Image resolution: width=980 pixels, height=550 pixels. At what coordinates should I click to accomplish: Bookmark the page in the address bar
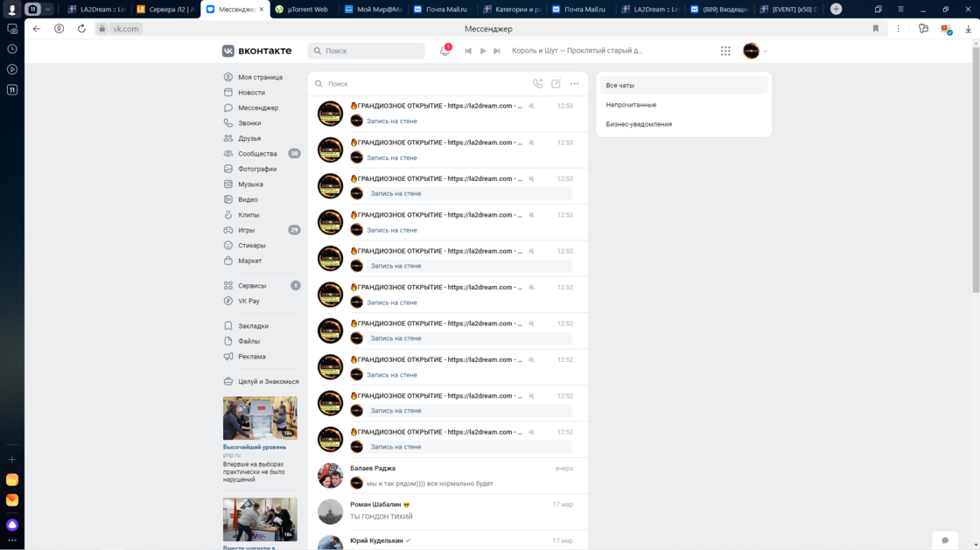[x=875, y=29]
